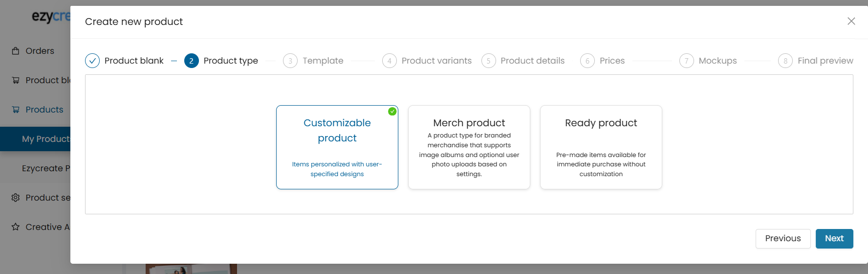
Task: Click the Product settings gear icon
Action: (16, 198)
